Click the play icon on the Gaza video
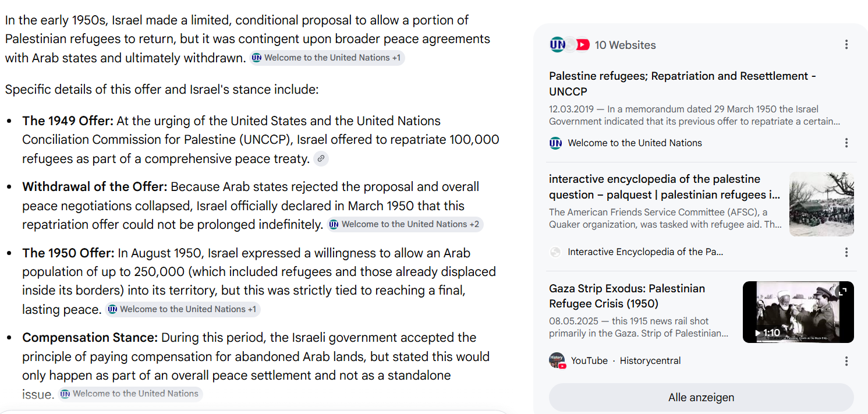868x414 pixels. (758, 333)
